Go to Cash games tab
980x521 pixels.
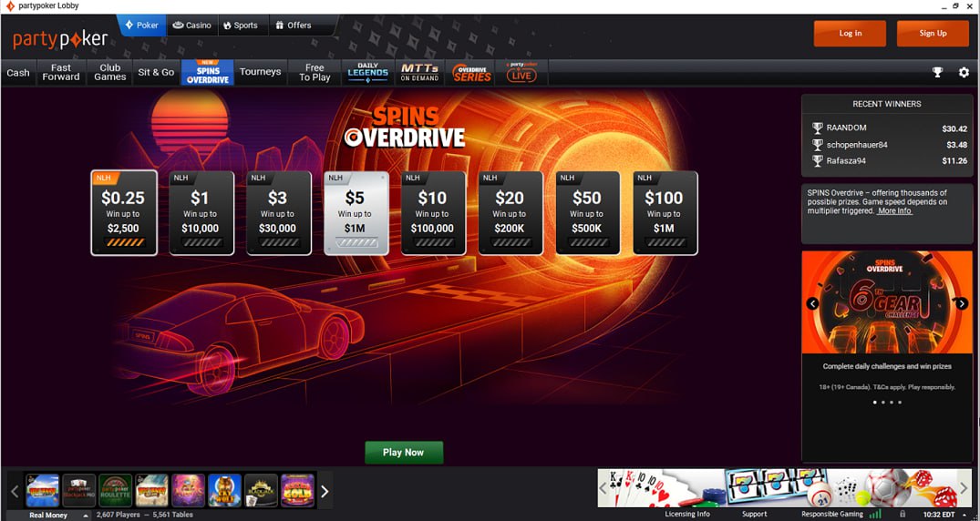coord(18,73)
